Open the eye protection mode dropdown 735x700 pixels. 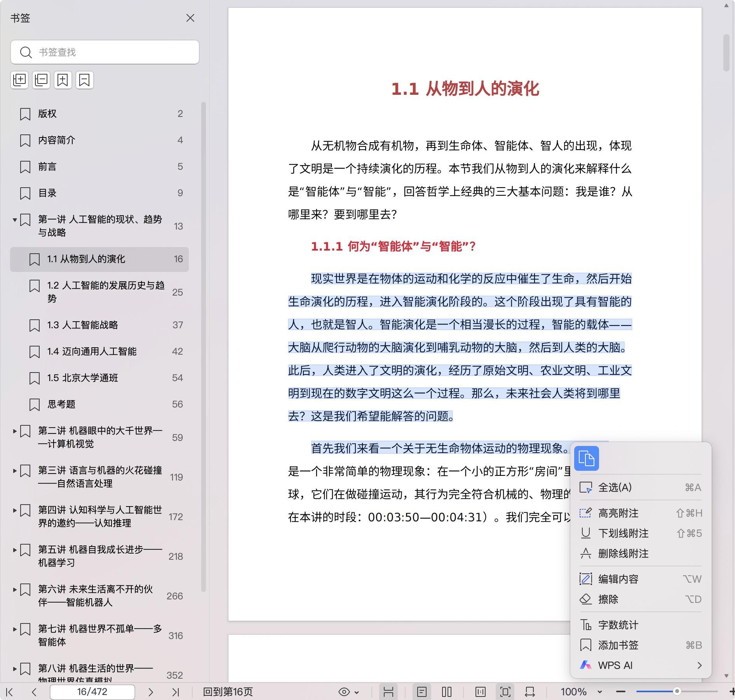348,692
